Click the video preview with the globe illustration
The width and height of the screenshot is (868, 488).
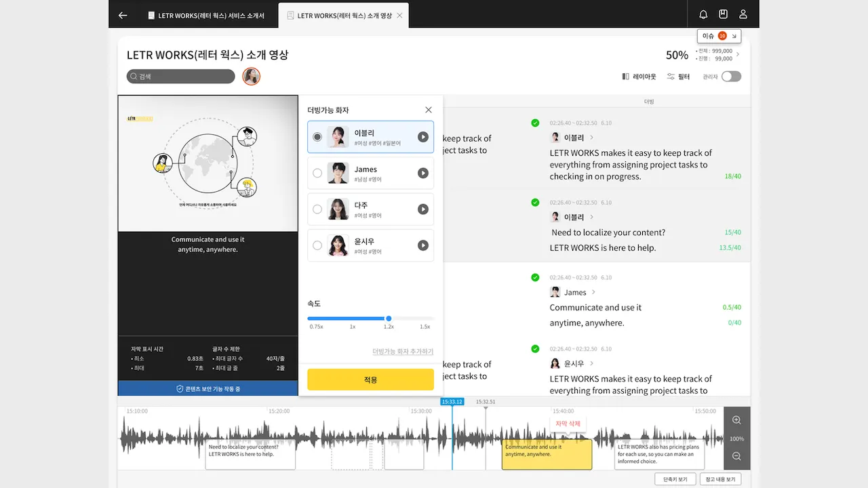(x=208, y=163)
